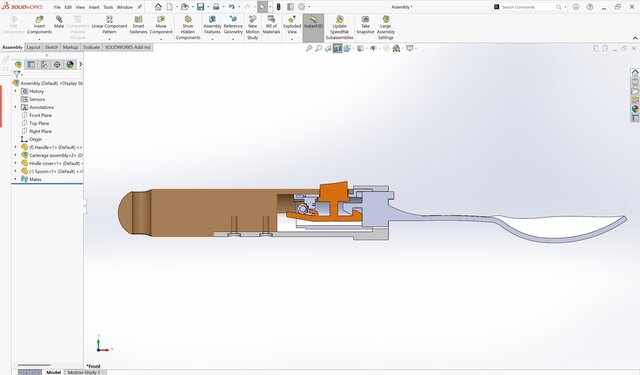Open the Insert menu
Image resolution: width=640 pixels, height=375 pixels.
pos(94,7)
